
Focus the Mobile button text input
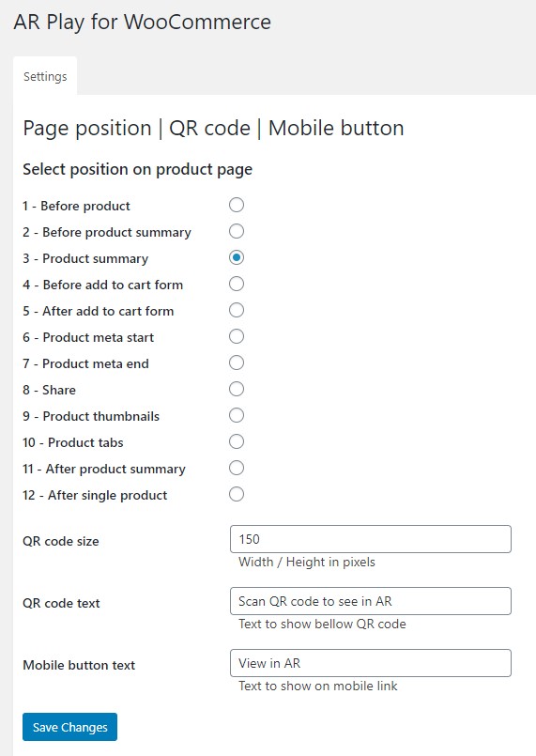pos(371,663)
